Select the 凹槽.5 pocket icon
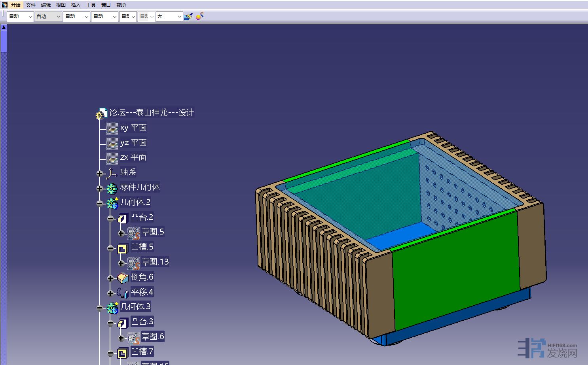 pos(123,248)
